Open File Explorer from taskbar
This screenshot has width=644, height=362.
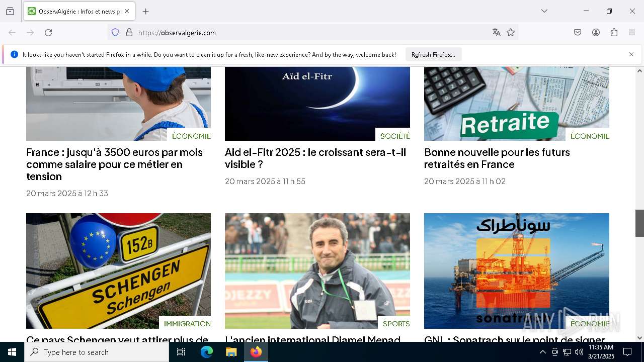[231, 352]
